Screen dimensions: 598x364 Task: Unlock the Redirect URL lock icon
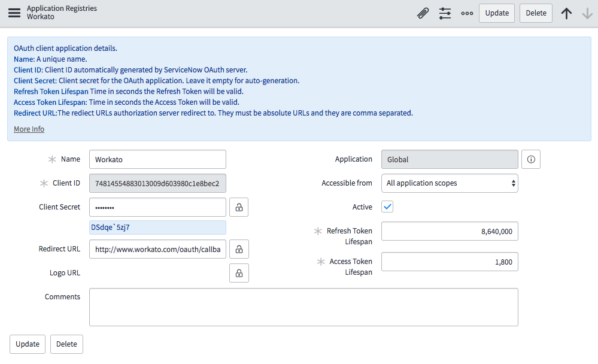click(x=238, y=249)
